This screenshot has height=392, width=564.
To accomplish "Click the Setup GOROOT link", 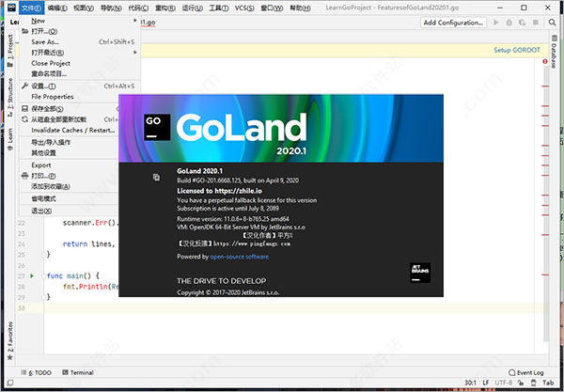I will click(516, 50).
